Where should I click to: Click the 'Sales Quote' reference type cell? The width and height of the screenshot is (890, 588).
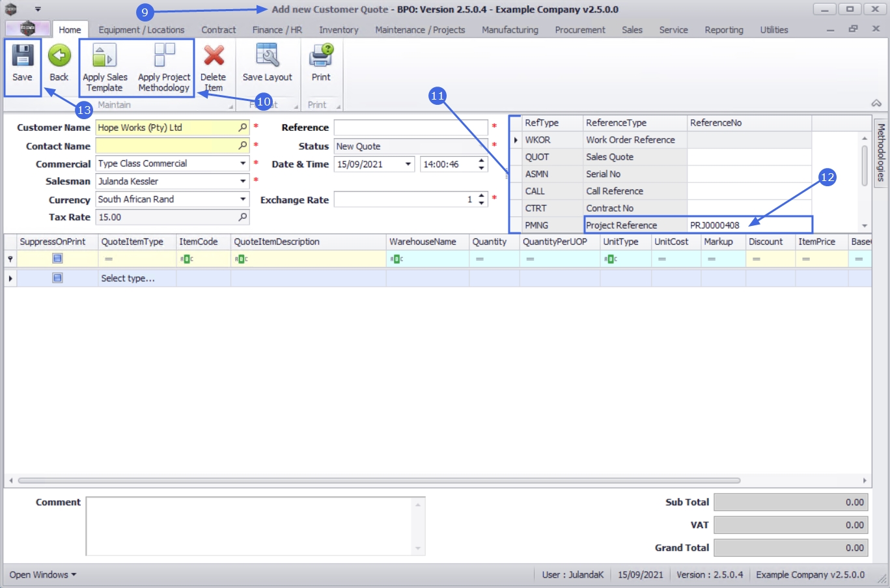pos(635,157)
